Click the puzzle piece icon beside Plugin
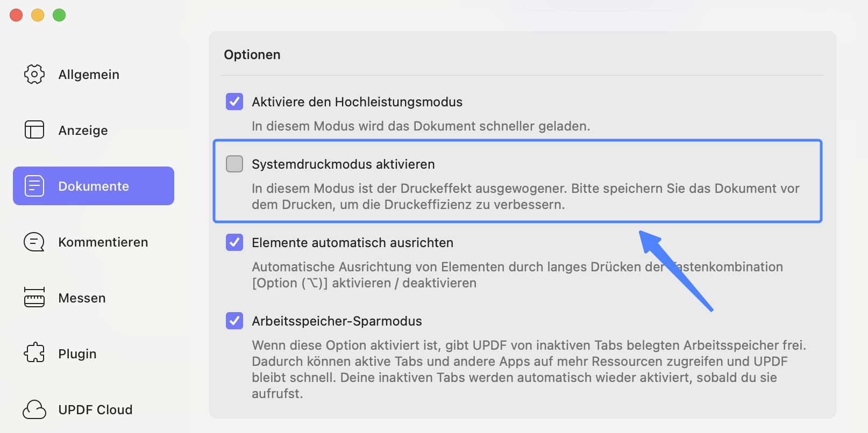The height and width of the screenshot is (433, 868). coord(34,353)
